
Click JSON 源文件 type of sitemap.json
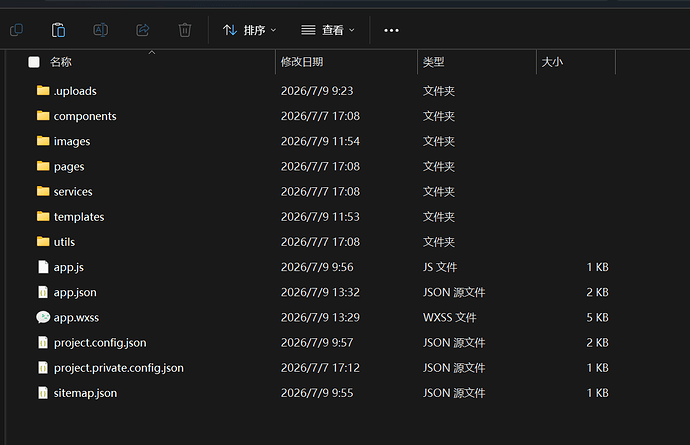[x=454, y=393]
